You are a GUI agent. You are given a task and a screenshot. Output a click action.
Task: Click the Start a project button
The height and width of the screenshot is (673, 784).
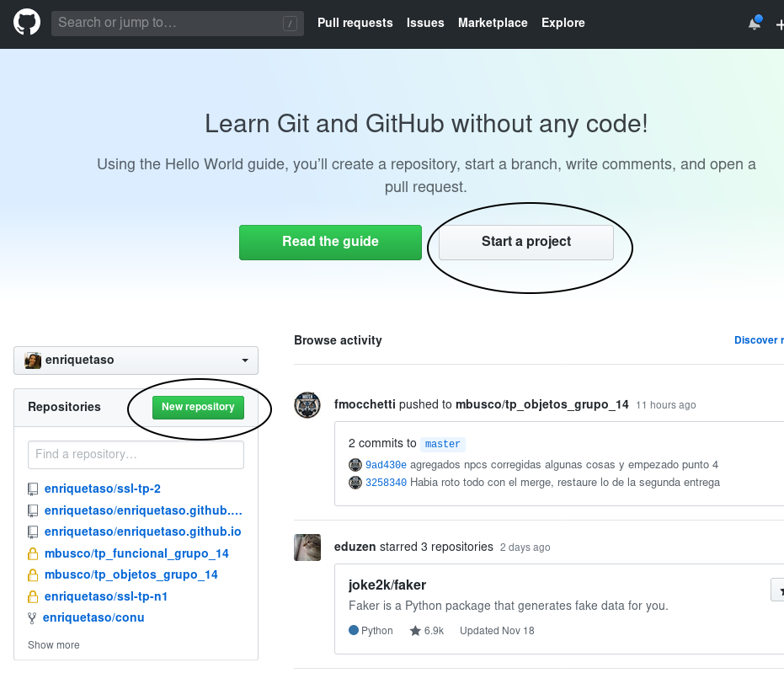tap(526, 243)
